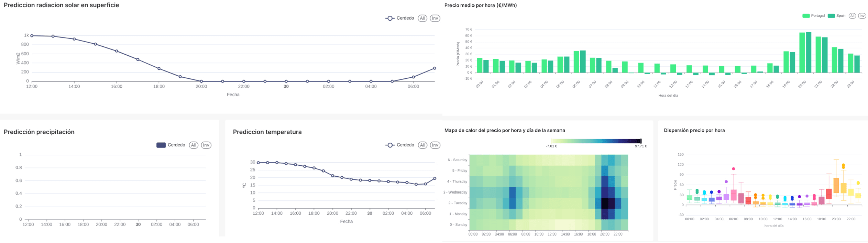868x243 pixels.
Task: Click 'Dispersión precio por hora' title
Action: [694, 130]
